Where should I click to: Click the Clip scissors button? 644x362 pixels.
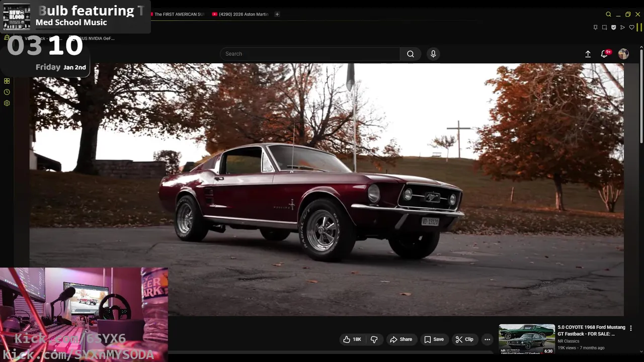click(x=464, y=339)
